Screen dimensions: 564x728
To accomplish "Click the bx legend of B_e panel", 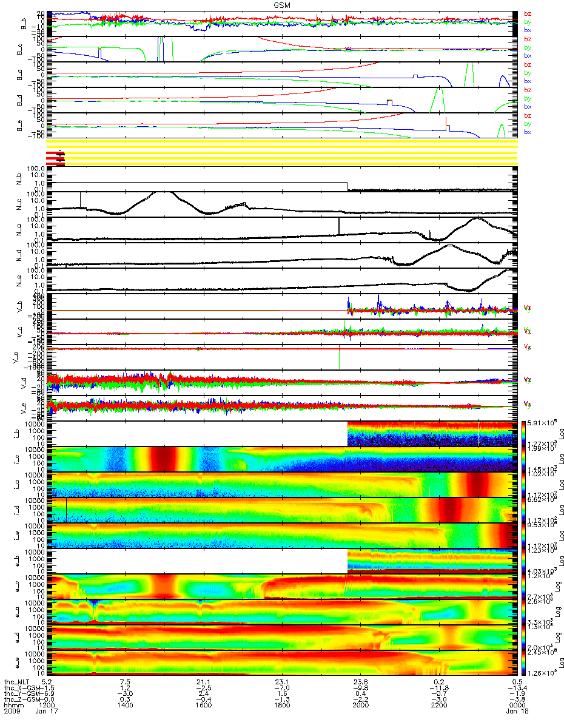I will point(528,132).
